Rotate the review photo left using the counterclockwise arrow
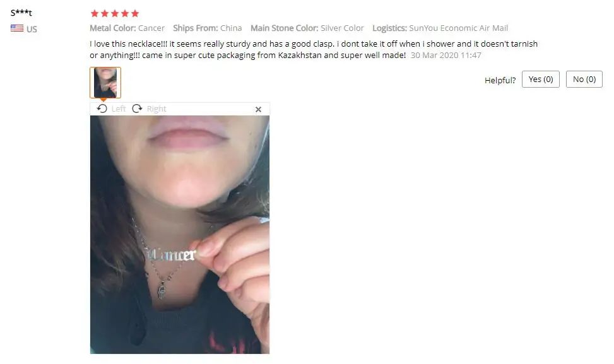 click(x=102, y=109)
